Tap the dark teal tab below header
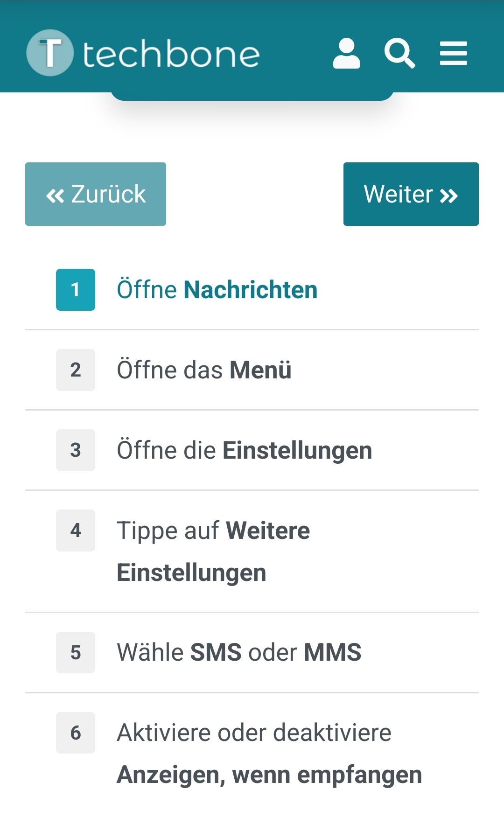This screenshot has width=504, height=831. (252, 96)
